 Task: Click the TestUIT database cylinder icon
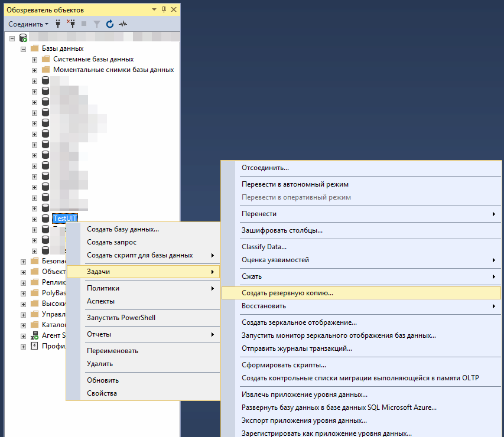45,218
